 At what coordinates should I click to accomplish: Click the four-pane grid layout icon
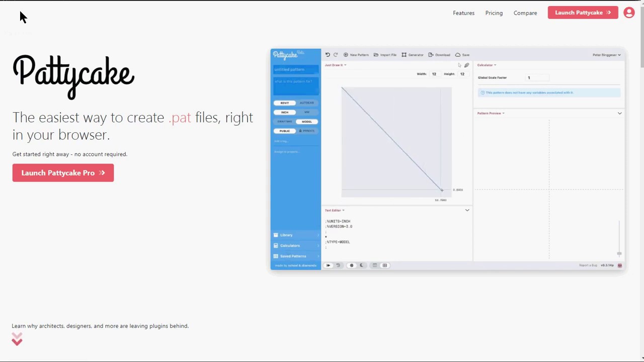[x=385, y=265]
